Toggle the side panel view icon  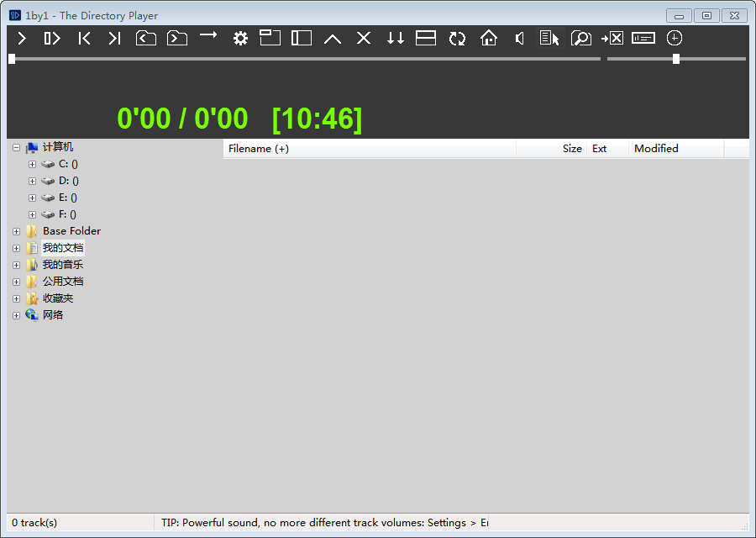pos(302,38)
